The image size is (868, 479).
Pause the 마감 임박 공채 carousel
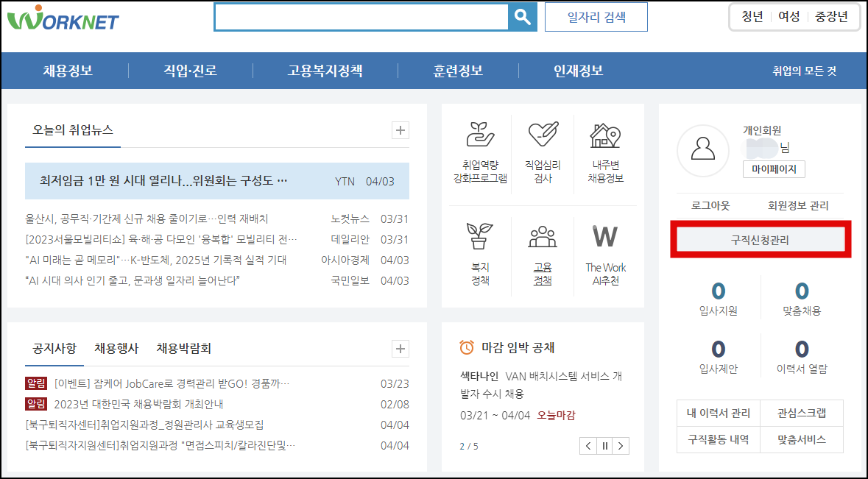604,445
